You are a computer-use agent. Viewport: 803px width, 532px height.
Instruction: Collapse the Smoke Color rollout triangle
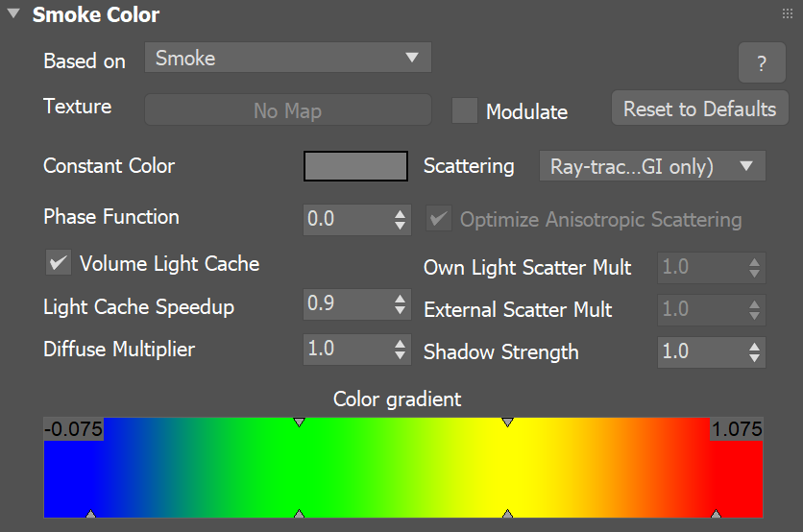click(13, 13)
